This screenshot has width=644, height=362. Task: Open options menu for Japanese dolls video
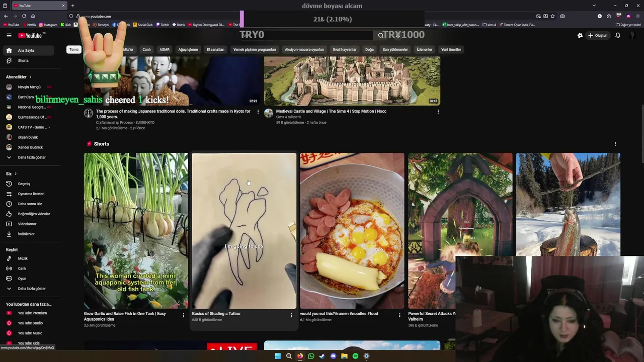[258, 112]
